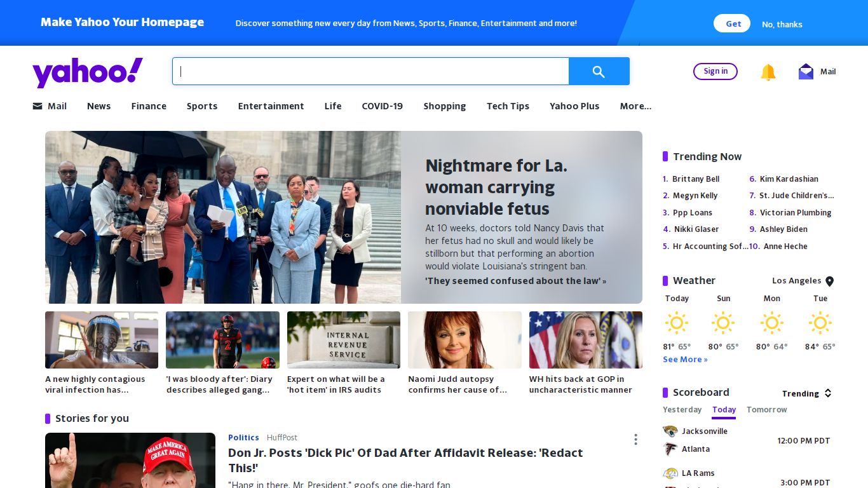
Task: Open the three-dot menu for the Don Jr. story
Action: click(635, 440)
